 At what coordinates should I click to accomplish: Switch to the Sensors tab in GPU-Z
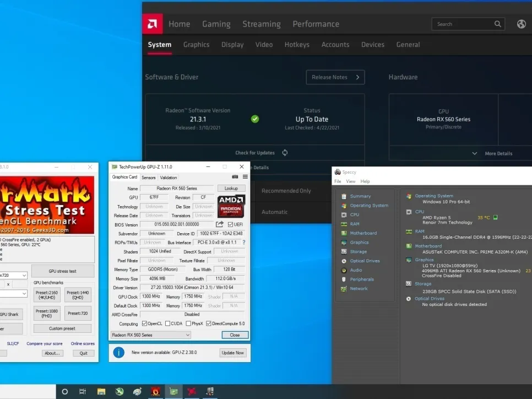148,177
